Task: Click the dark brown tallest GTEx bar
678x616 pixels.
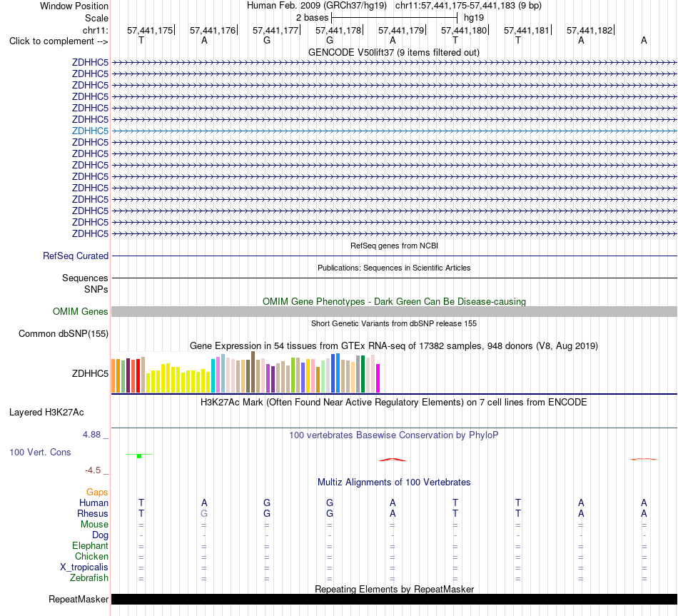Action: click(x=253, y=372)
